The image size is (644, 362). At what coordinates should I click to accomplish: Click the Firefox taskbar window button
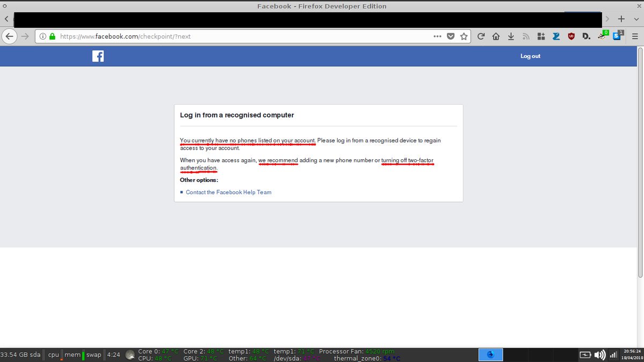pos(491,354)
